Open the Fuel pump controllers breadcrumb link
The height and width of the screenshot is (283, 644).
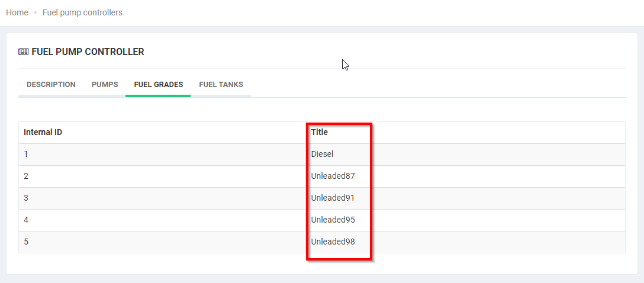click(x=82, y=12)
